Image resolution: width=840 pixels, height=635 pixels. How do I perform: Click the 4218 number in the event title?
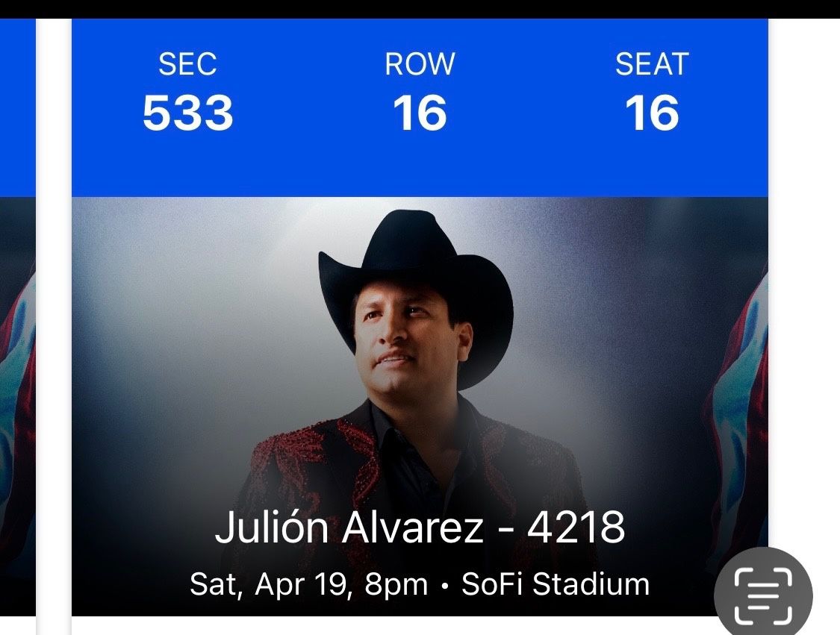pyautogui.click(x=576, y=528)
